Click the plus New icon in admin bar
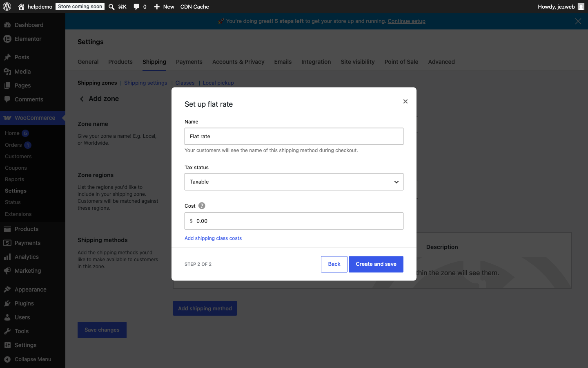Viewport: 588px width, 368px height. (x=157, y=7)
